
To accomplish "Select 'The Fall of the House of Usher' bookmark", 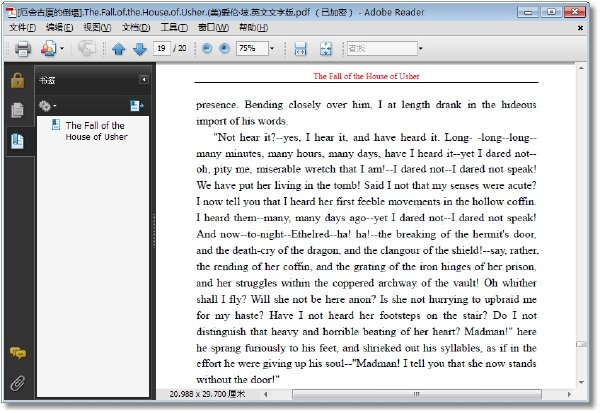I will point(96,131).
